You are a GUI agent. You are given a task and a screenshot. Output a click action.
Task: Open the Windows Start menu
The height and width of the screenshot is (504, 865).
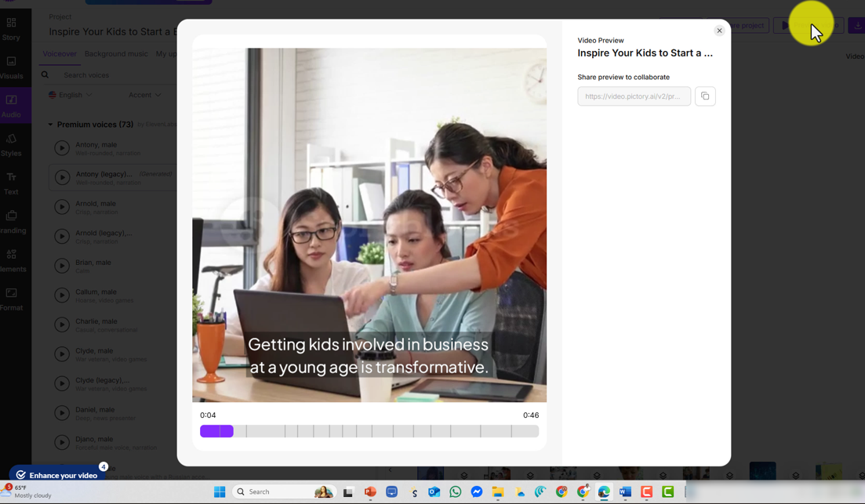(x=220, y=492)
